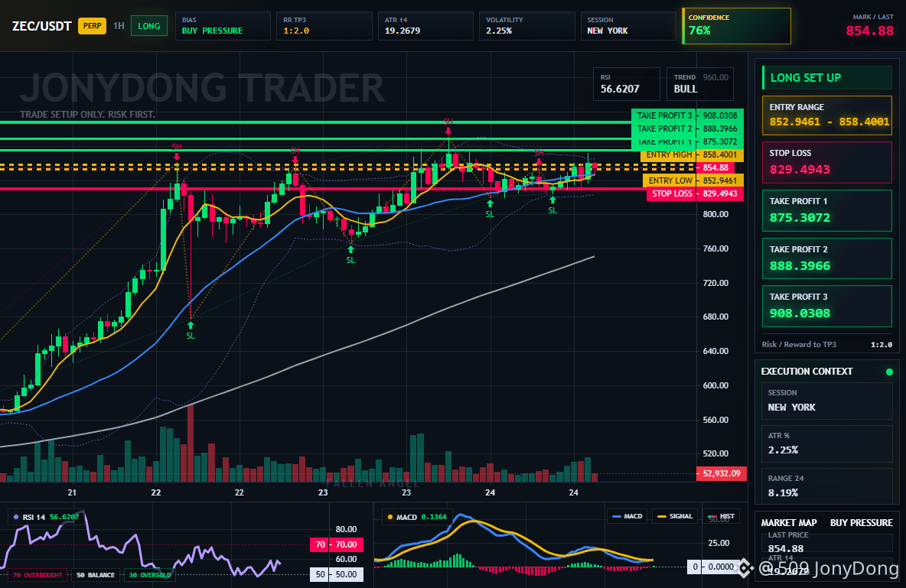
Task: Click the 70 Overbought legend chip
Action: pyautogui.click(x=37, y=575)
